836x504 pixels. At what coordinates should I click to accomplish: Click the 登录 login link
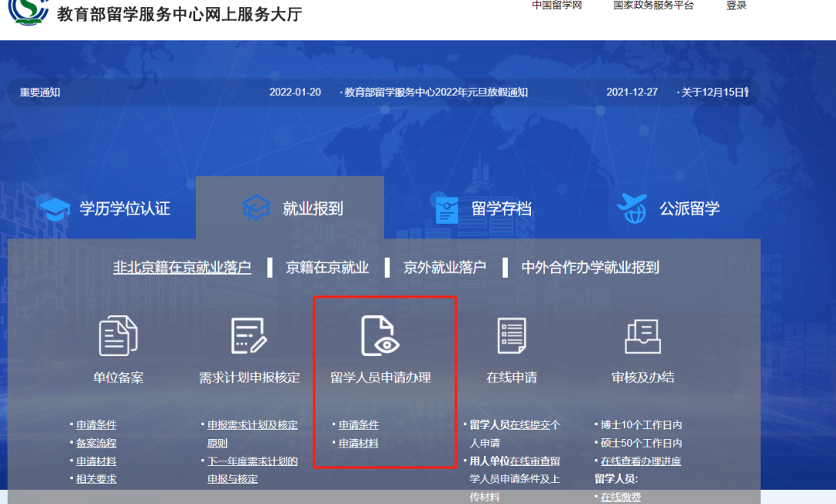pos(736,5)
